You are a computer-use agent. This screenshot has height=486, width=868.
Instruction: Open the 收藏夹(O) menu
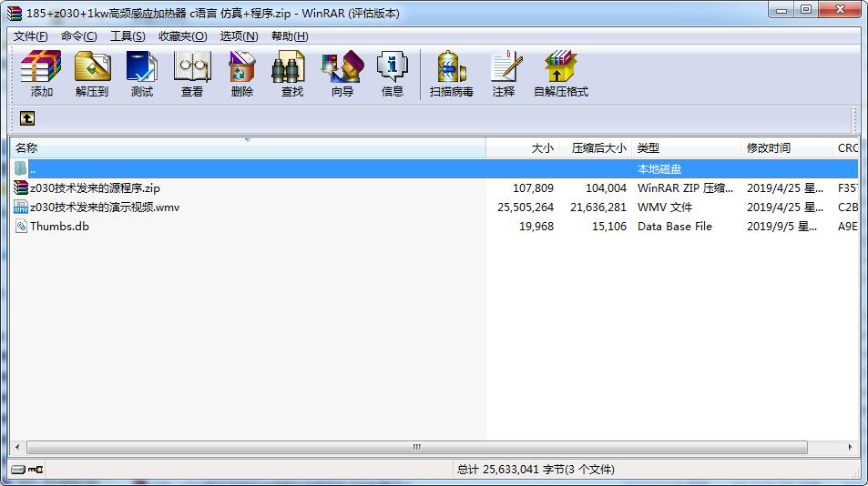click(183, 35)
